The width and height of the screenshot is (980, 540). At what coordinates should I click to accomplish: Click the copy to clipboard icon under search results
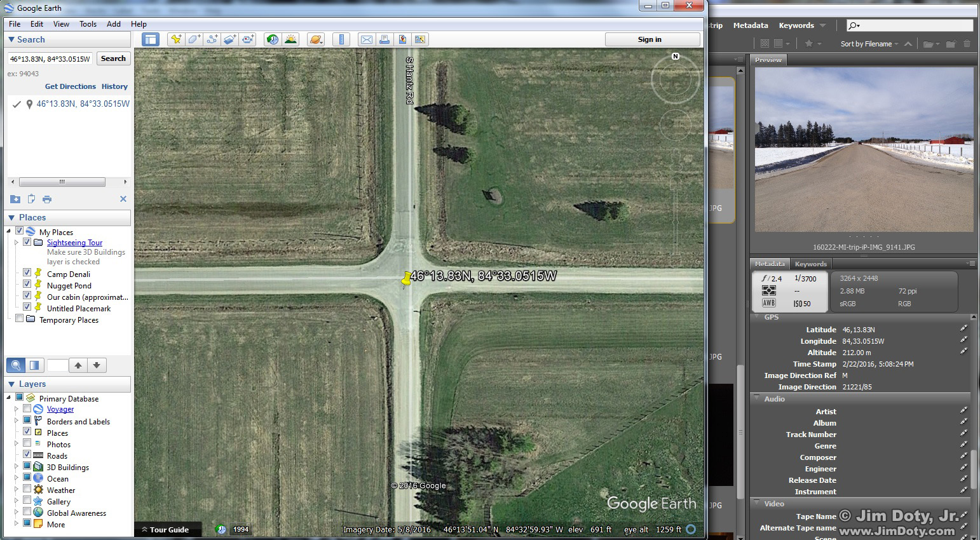[31, 199]
